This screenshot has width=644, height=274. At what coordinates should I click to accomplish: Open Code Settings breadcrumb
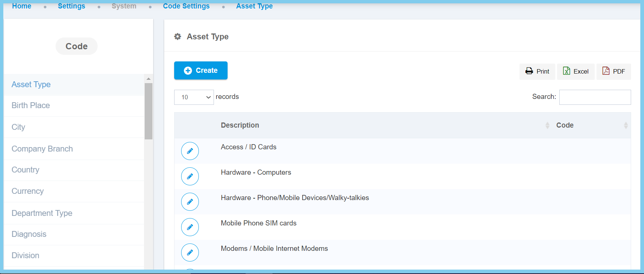[x=186, y=6]
